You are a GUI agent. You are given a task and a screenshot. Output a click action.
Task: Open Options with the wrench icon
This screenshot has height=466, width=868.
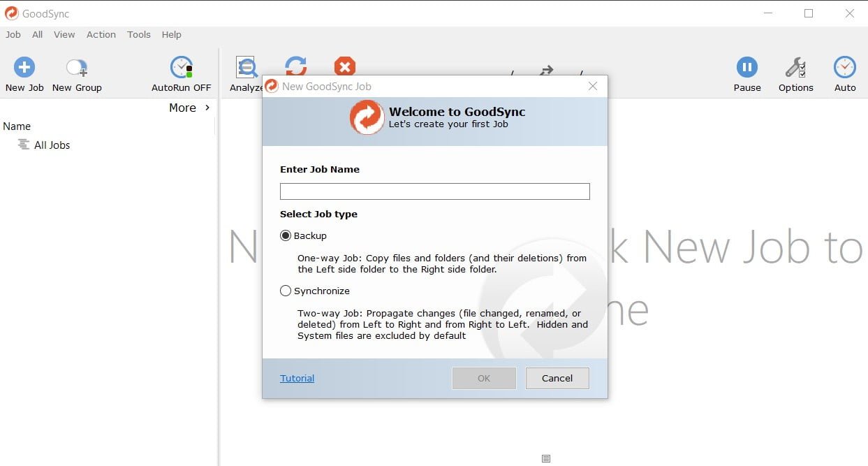point(796,67)
